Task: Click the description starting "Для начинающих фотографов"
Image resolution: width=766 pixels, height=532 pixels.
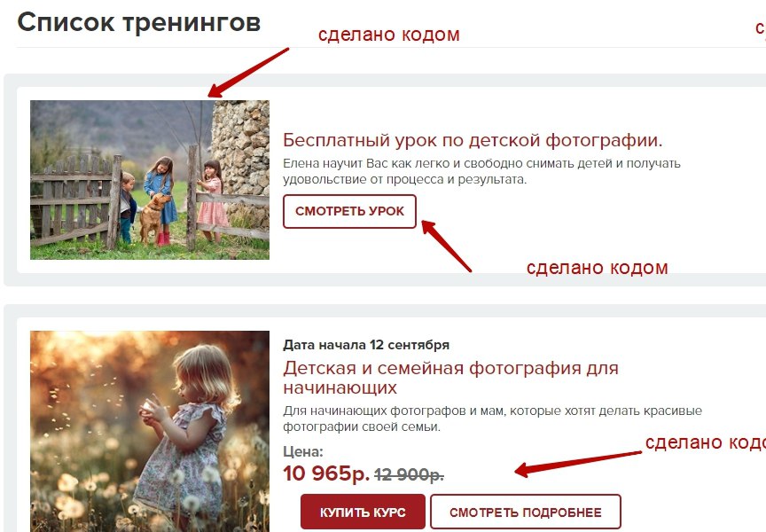Action: tap(492, 419)
